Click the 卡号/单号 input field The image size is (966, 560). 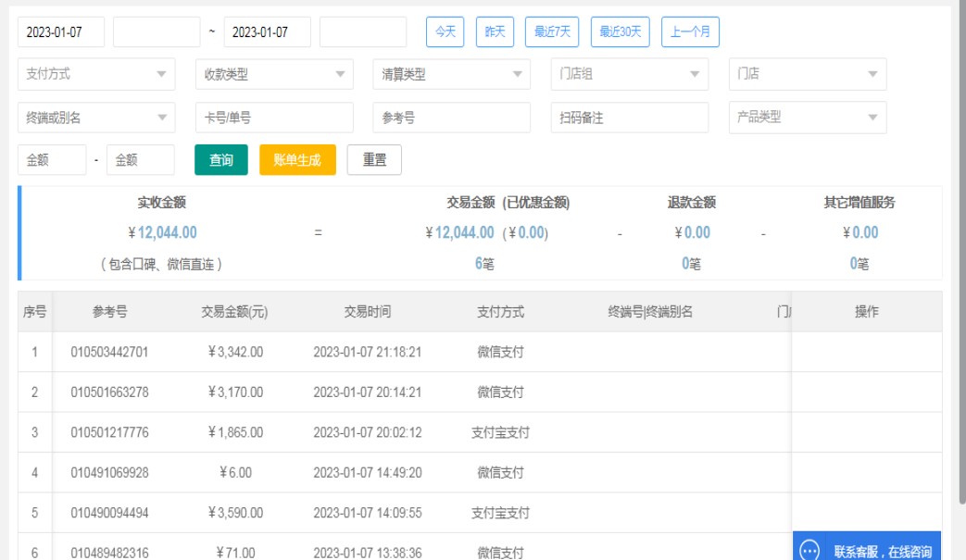[x=274, y=118]
